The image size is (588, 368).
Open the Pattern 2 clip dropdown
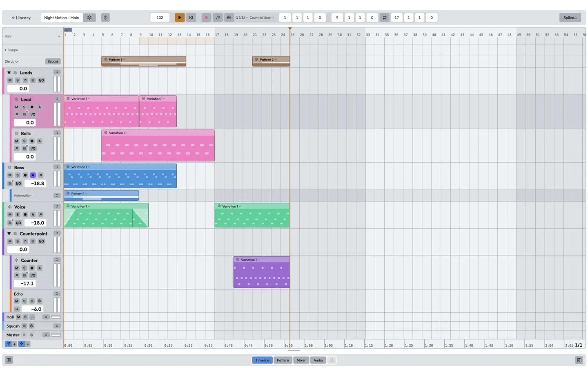click(x=268, y=60)
